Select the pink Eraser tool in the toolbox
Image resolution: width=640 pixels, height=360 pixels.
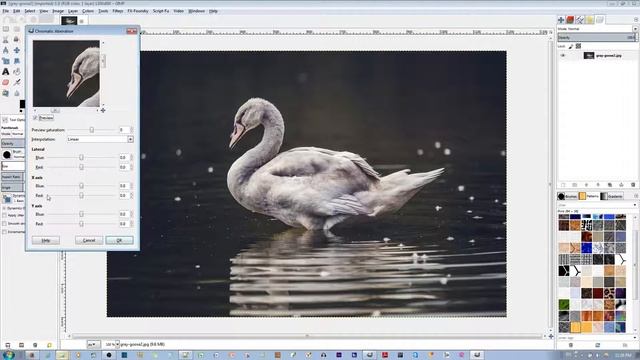[6, 82]
